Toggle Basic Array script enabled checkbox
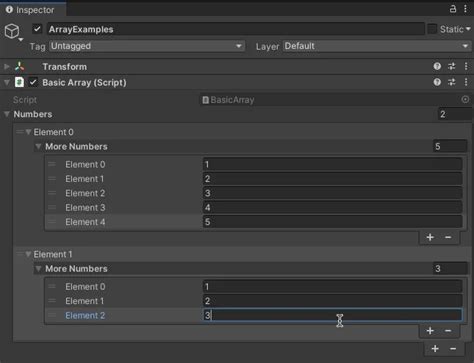Screen dimensions: 474x363 [x=33, y=82]
